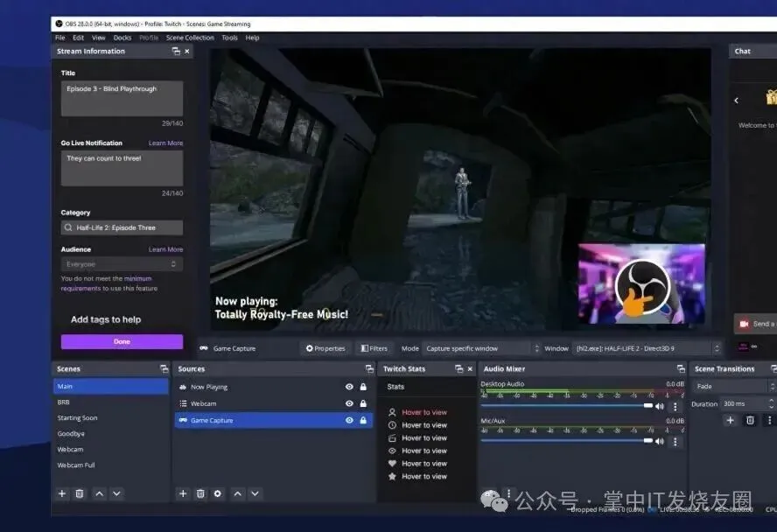Click into the Go Live Notification text field
Image resolution: width=777 pixels, height=532 pixels.
coord(122,168)
